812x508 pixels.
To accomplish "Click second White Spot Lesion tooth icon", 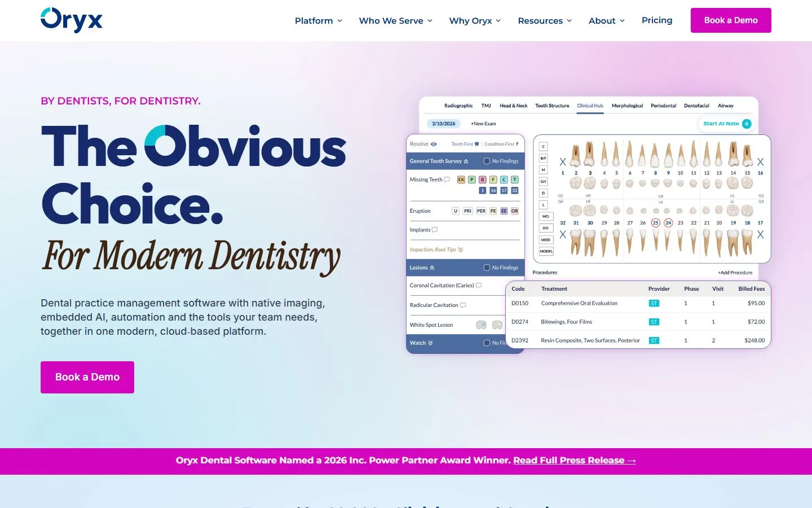I will [x=497, y=325].
